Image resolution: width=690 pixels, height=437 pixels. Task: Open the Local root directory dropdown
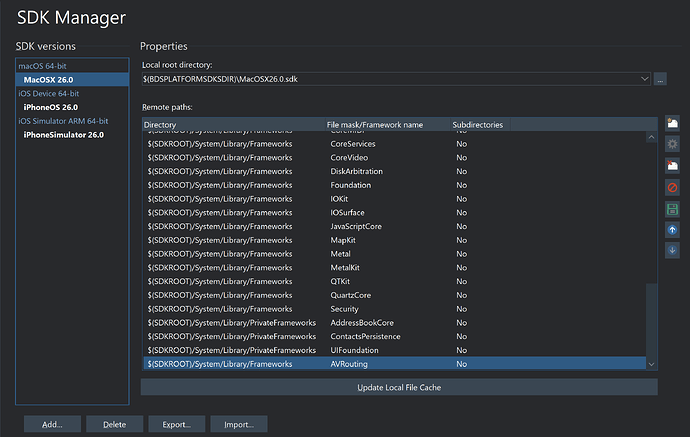click(645, 78)
